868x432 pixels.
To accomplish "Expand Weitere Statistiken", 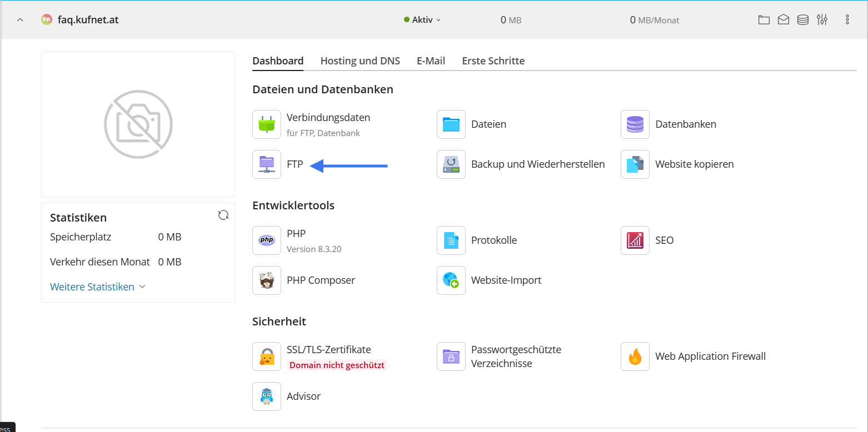I will (x=98, y=287).
